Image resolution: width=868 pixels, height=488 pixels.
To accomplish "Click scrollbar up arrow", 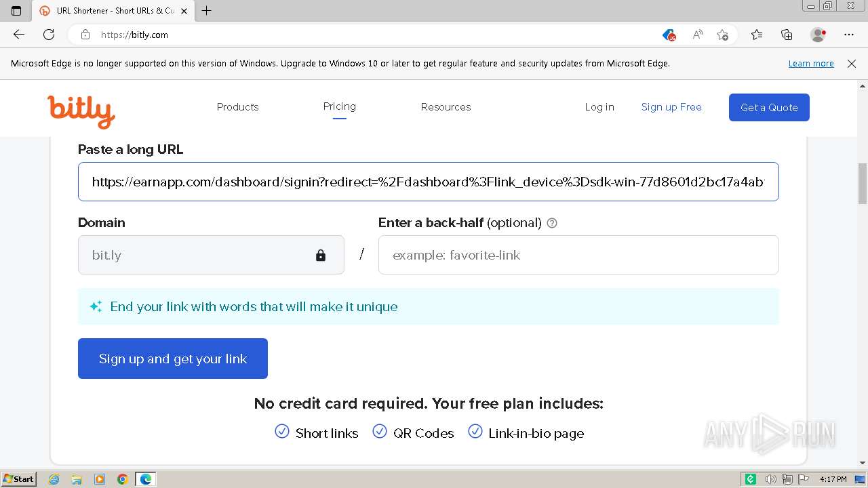I will pyautogui.click(x=863, y=86).
